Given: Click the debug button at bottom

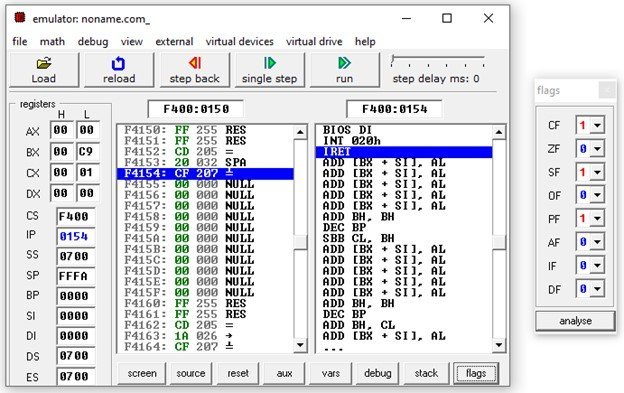Looking at the screenshot, I should coord(378,374).
